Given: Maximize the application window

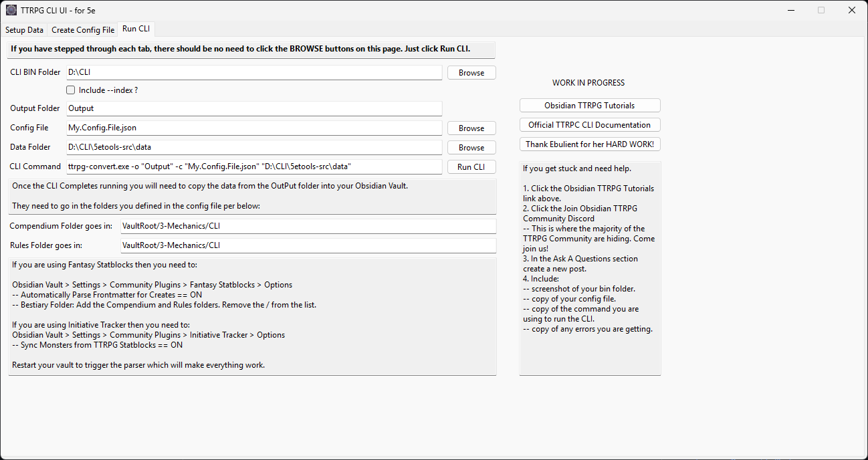Looking at the screenshot, I should pos(821,10).
